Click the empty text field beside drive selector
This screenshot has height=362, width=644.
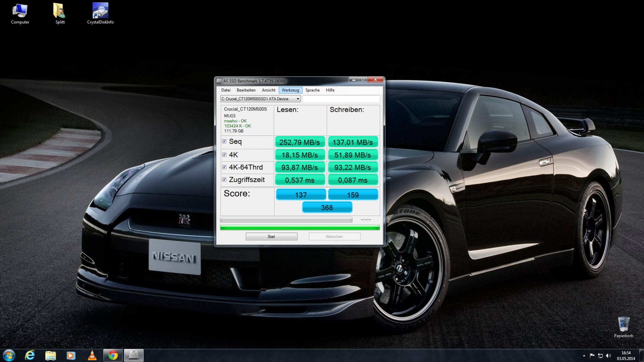coord(341,99)
